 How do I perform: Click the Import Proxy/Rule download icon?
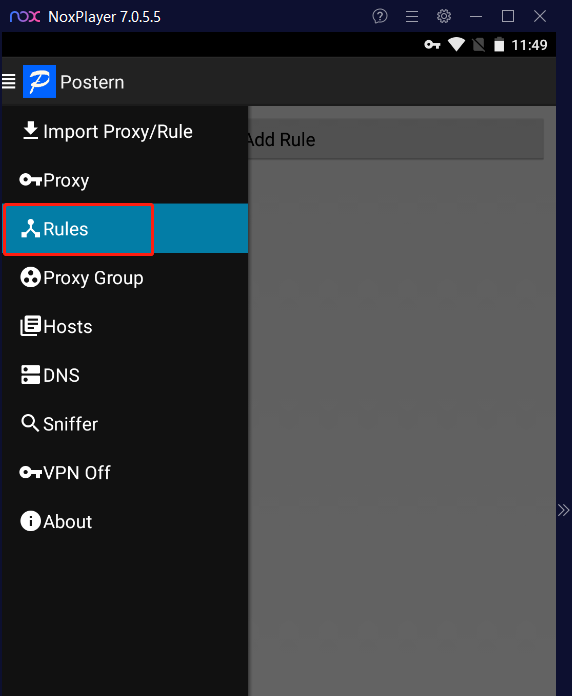[30, 131]
